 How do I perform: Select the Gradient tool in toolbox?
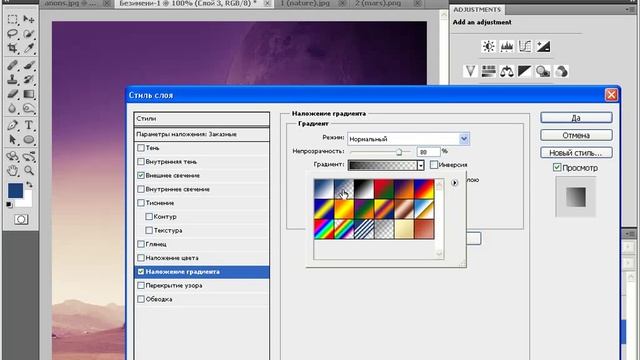[x=29, y=94]
